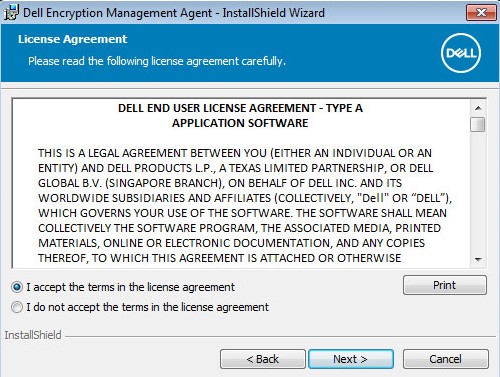Close the InstallShield Wizard window
This screenshot has width=500, height=377.
pyautogui.click(x=481, y=13)
